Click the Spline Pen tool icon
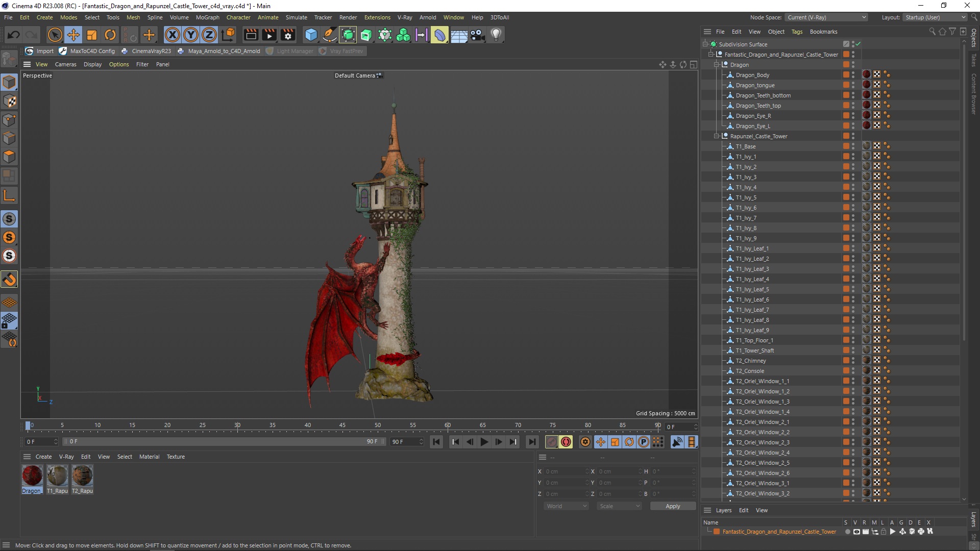Viewport: 980px width, 551px height. point(330,35)
